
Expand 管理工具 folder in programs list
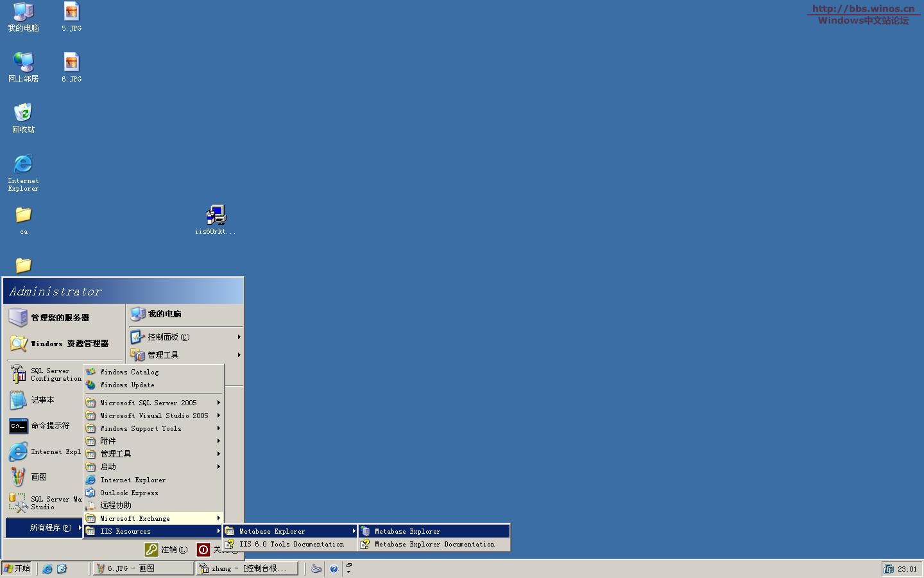click(x=153, y=454)
